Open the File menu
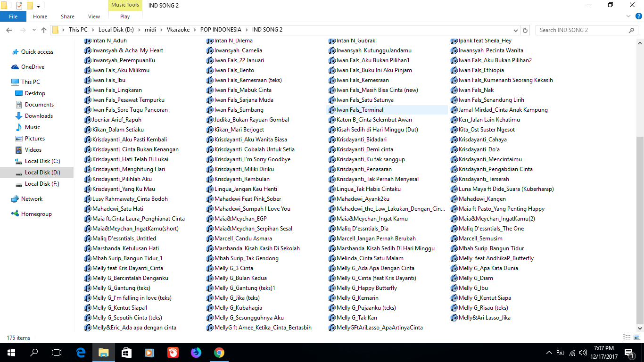Viewport: 644px width, 362px height. (x=13, y=16)
